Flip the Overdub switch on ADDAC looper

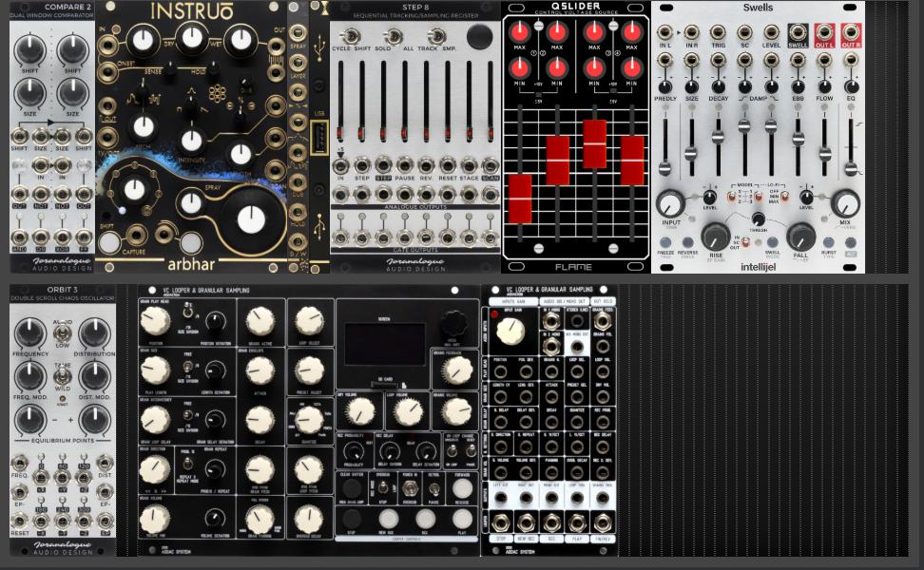(x=383, y=488)
